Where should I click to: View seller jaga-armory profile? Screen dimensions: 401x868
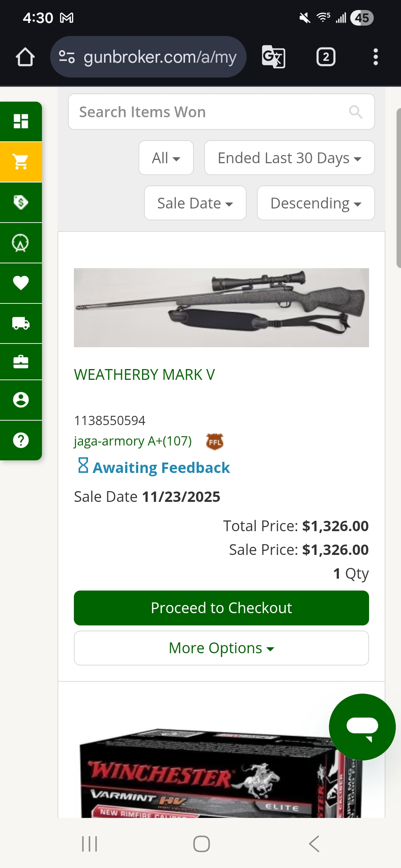pyautogui.click(x=133, y=441)
